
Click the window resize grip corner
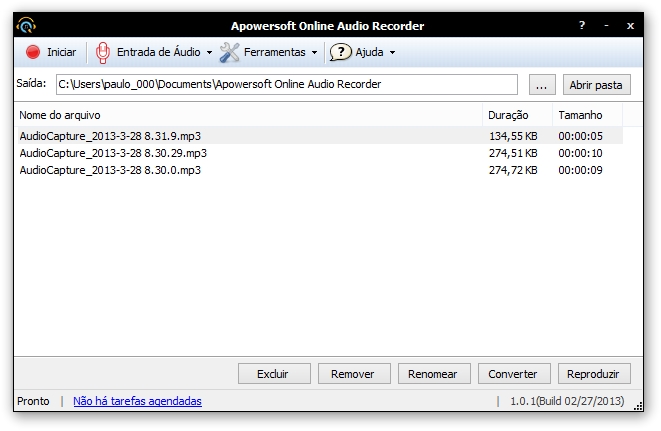[x=638, y=406]
